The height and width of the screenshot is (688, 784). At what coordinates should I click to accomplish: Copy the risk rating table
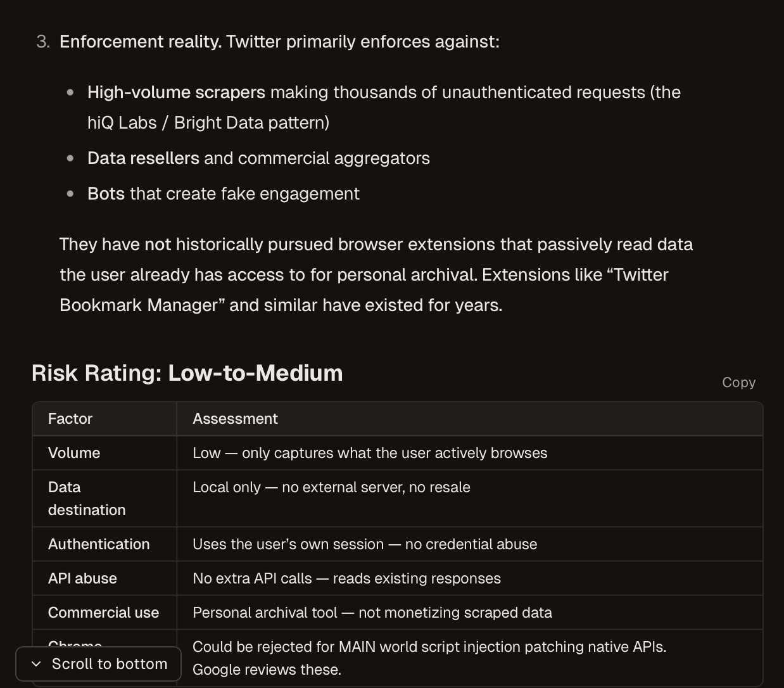point(738,382)
